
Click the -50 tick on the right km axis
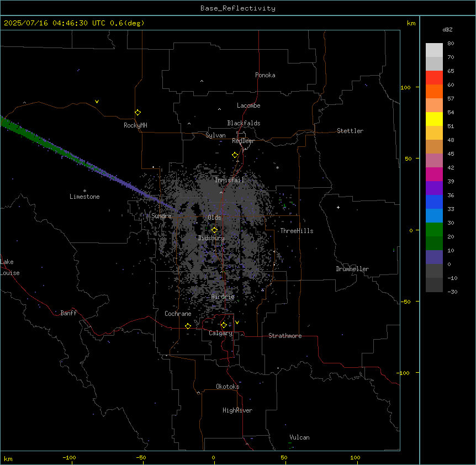pos(405,302)
